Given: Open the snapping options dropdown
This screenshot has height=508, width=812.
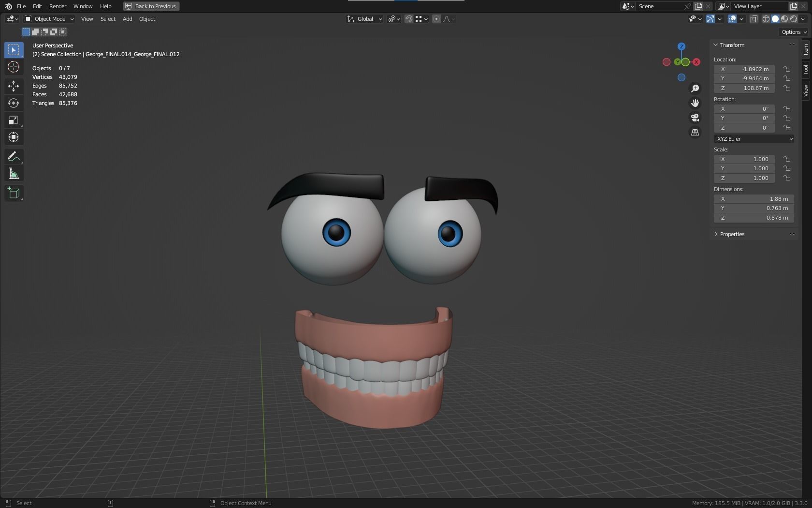Looking at the screenshot, I should pos(422,19).
